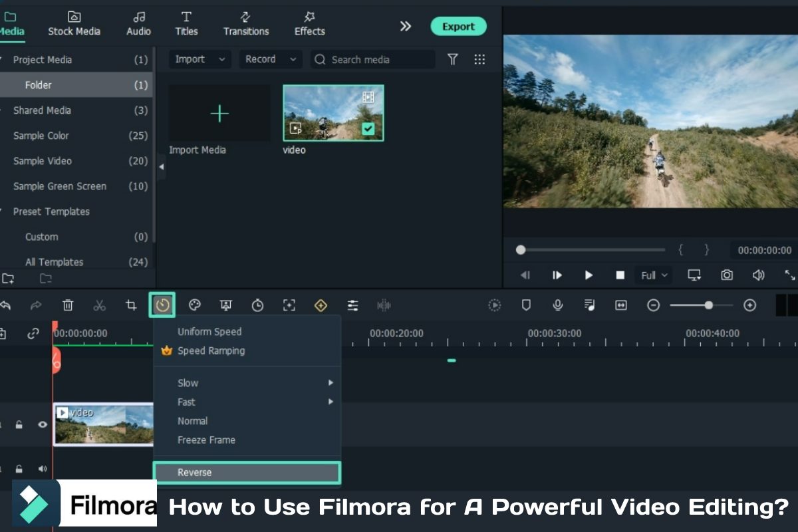Click the preview Volume speaker icon
This screenshot has height=532, width=798.
click(x=758, y=275)
